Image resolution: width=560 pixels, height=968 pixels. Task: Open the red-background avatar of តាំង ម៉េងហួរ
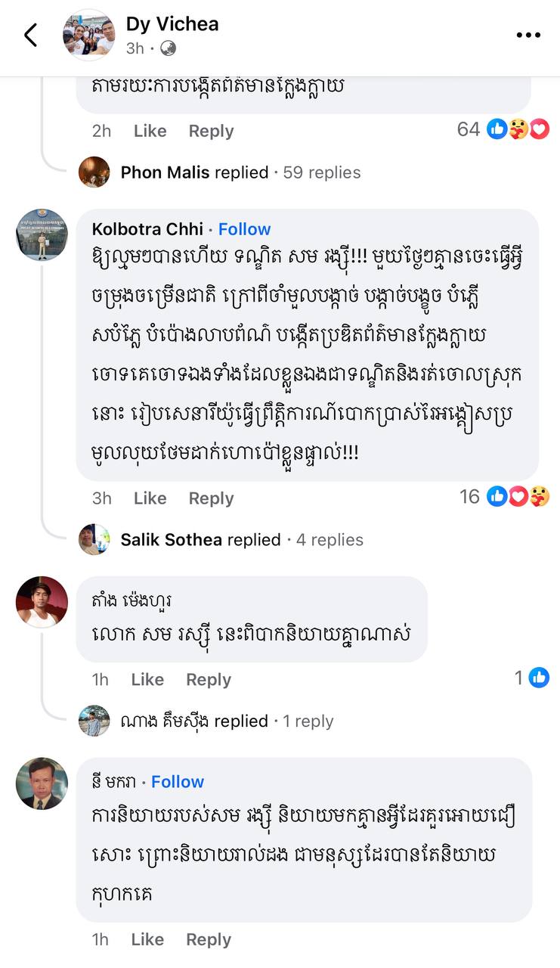42,602
